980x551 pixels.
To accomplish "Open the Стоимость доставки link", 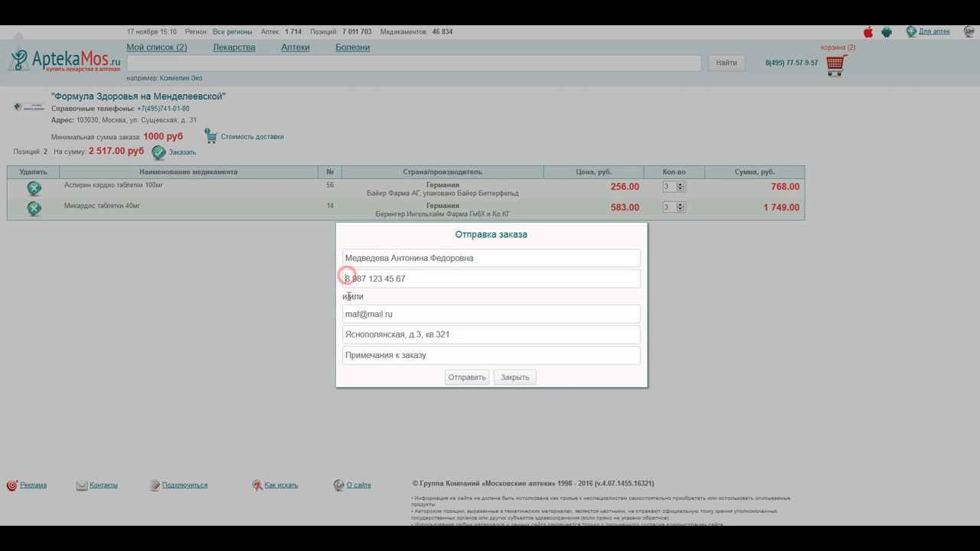I will coord(252,137).
